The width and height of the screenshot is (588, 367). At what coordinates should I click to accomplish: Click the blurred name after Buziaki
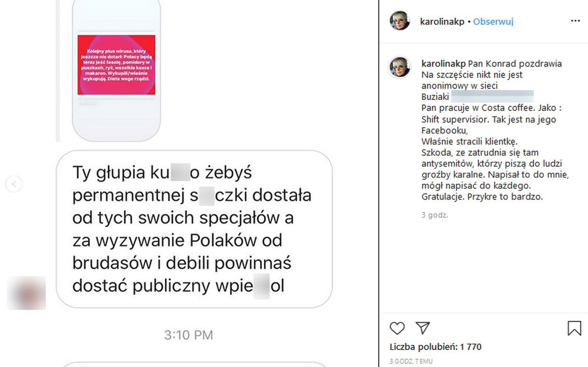(x=493, y=96)
